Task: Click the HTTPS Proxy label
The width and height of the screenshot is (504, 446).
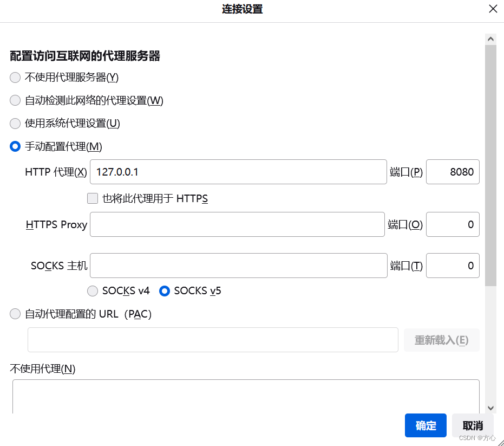Action: [x=56, y=224]
